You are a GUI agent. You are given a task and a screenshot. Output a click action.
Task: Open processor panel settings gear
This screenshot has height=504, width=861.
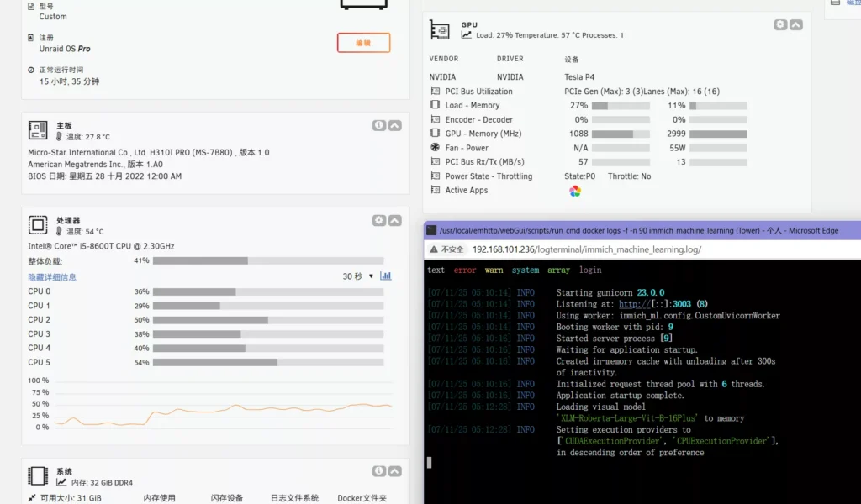(x=379, y=220)
